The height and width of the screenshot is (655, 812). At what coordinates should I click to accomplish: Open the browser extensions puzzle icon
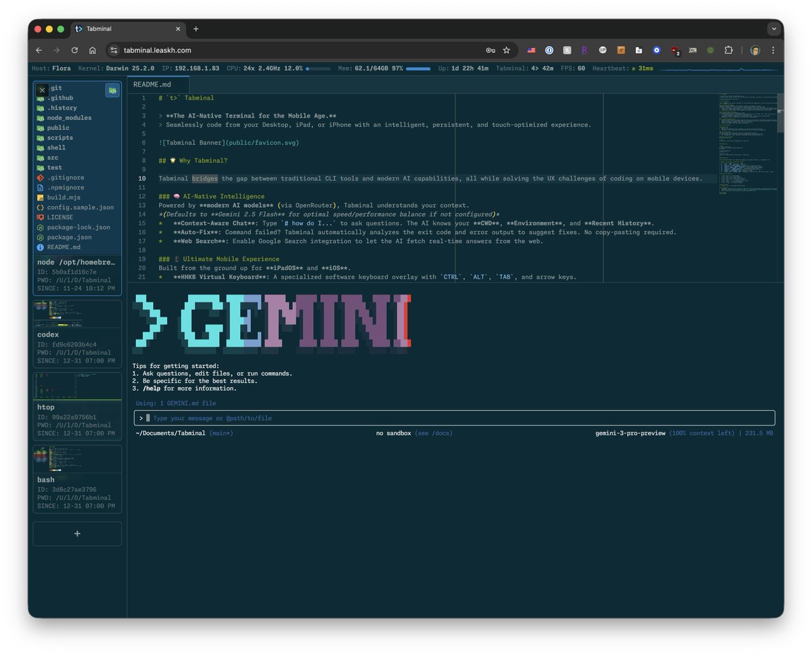[729, 50]
